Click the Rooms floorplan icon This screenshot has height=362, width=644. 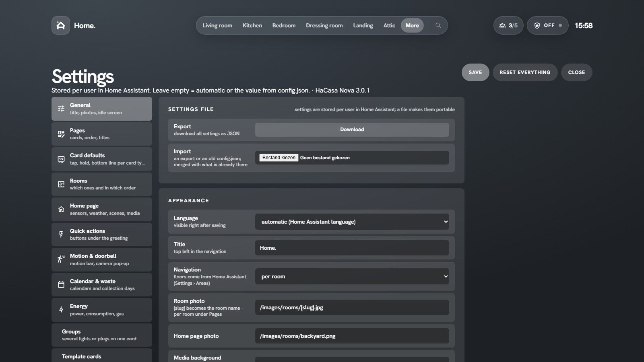tap(61, 184)
